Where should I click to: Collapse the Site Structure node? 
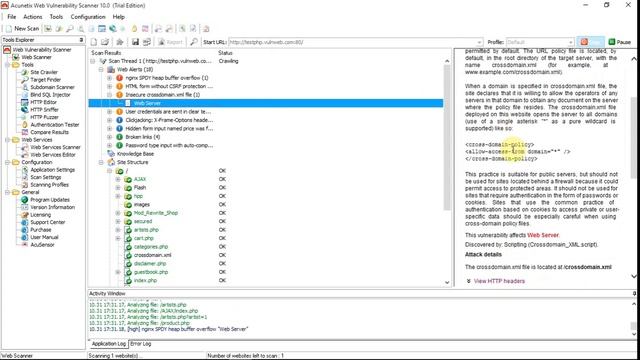(101, 162)
